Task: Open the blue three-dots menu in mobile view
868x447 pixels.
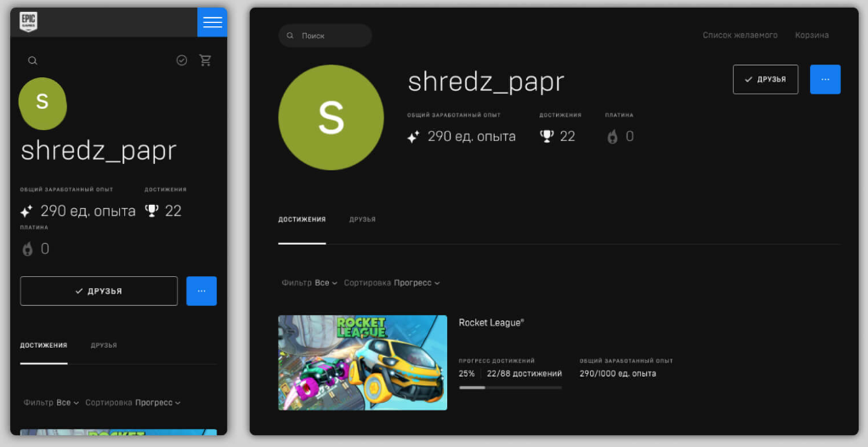Action: click(201, 291)
